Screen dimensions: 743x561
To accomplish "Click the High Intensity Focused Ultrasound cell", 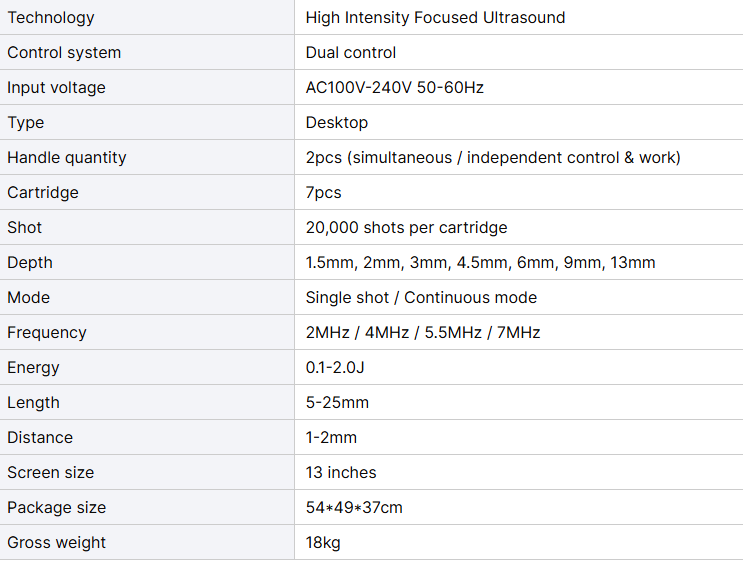I will pos(435,17).
